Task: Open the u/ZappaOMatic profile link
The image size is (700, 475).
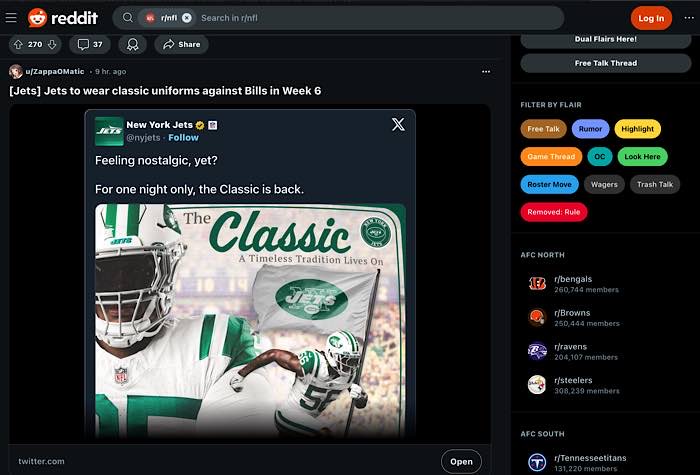Action: coord(54,71)
